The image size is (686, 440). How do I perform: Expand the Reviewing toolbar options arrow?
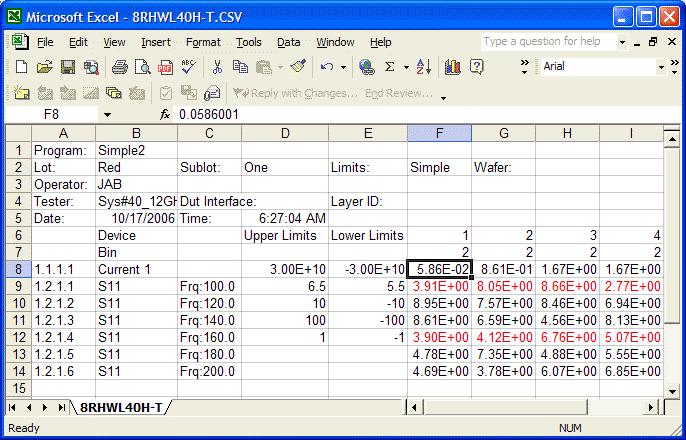(x=443, y=98)
